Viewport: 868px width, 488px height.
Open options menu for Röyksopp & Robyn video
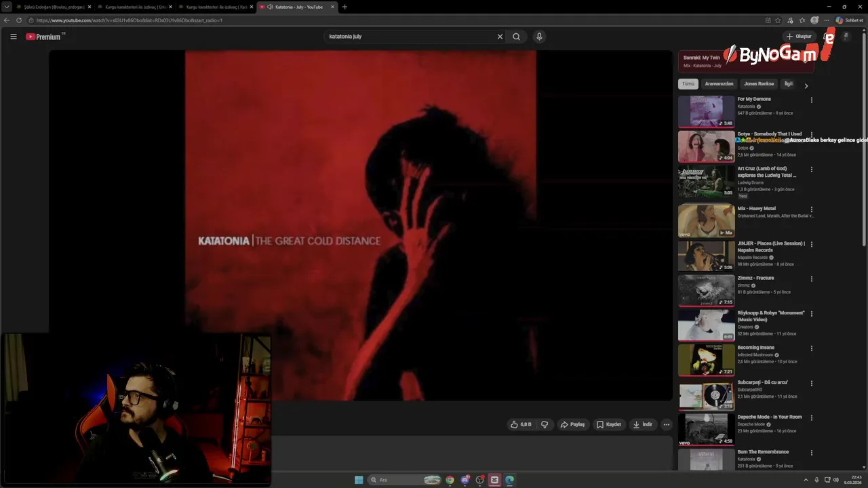click(811, 314)
